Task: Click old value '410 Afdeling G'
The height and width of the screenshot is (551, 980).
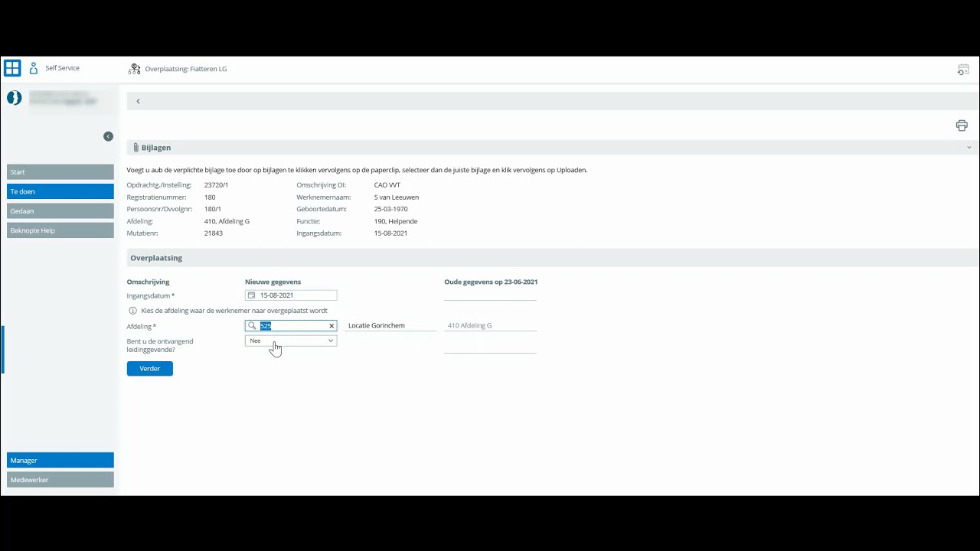Action: tap(469, 326)
